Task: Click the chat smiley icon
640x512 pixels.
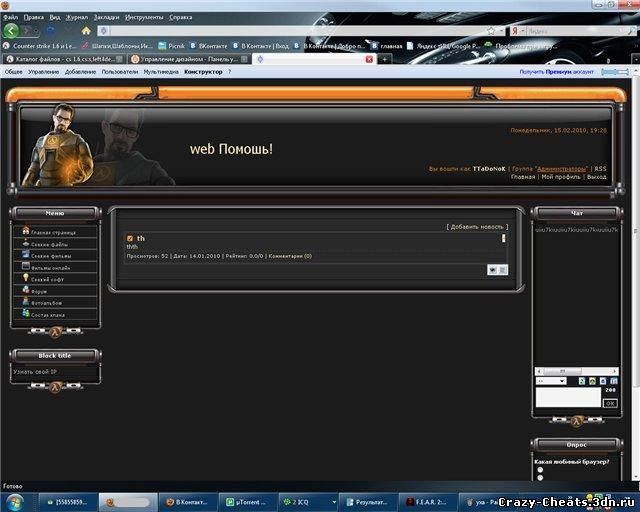Action: coord(593,381)
